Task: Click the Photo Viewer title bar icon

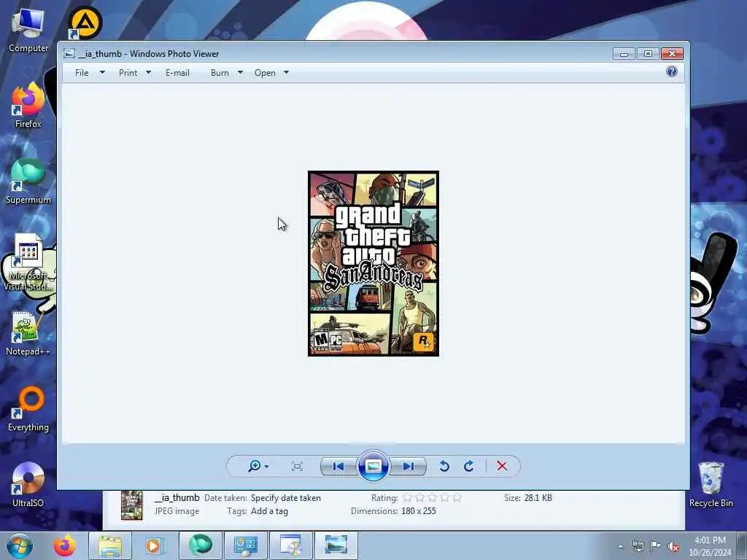Action: 69,53
